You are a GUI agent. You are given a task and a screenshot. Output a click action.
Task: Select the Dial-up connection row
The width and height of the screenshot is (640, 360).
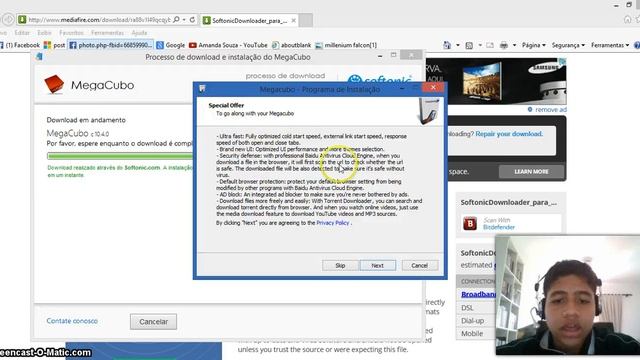[476, 321]
